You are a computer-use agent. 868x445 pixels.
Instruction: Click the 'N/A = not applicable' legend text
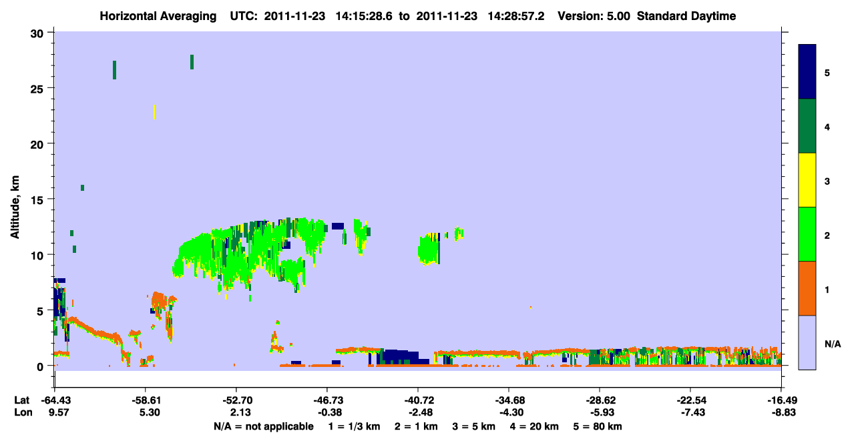click(263, 426)
